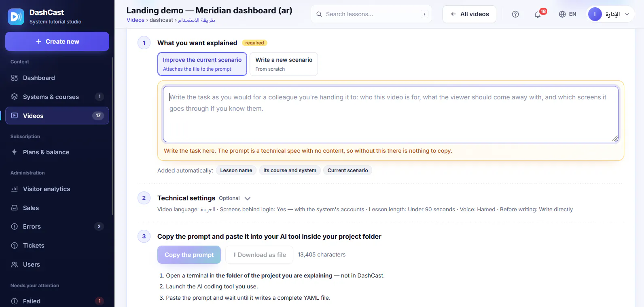Image resolution: width=644 pixels, height=307 pixels.
Task: Go to Systems & courses
Action: click(x=57, y=97)
